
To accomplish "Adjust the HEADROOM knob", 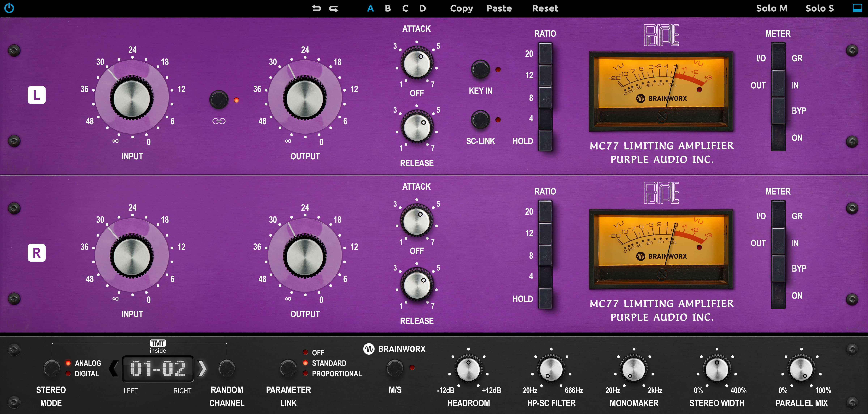I will click(x=468, y=368).
